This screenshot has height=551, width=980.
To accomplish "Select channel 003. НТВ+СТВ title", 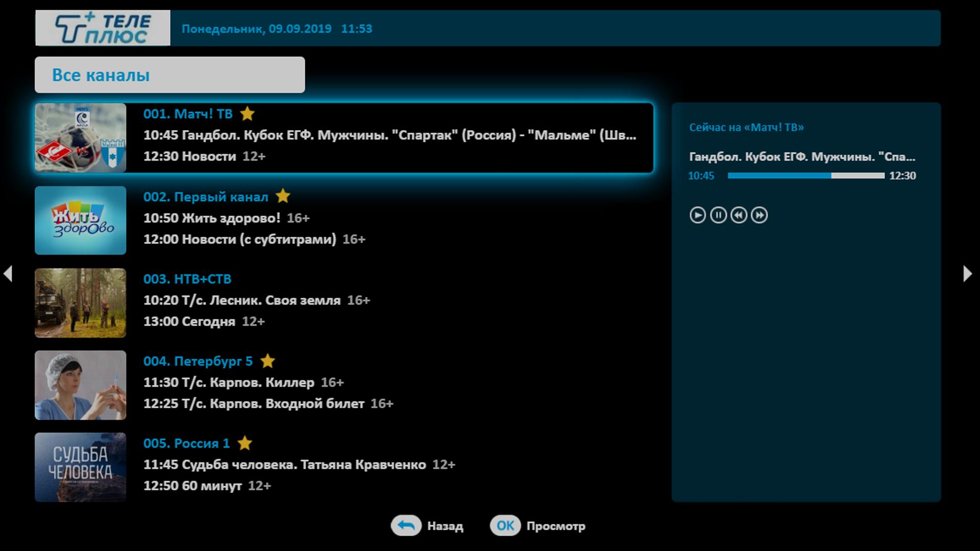I will pyautogui.click(x=187, y=279).
